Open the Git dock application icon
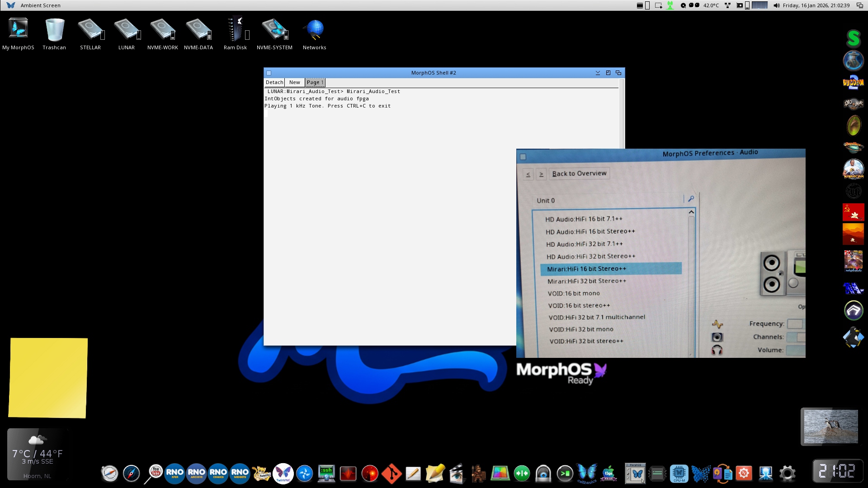868x488 pixels. click(x=392, y=474)
